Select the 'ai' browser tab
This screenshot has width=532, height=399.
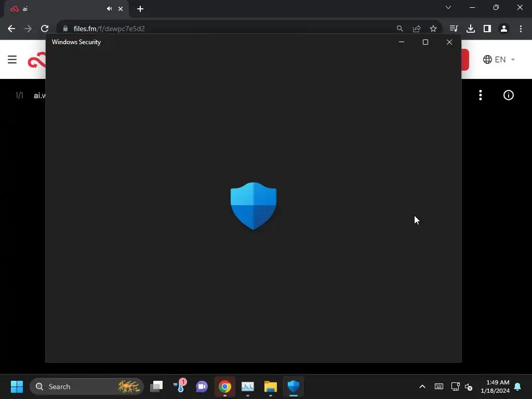click(66, 9)
